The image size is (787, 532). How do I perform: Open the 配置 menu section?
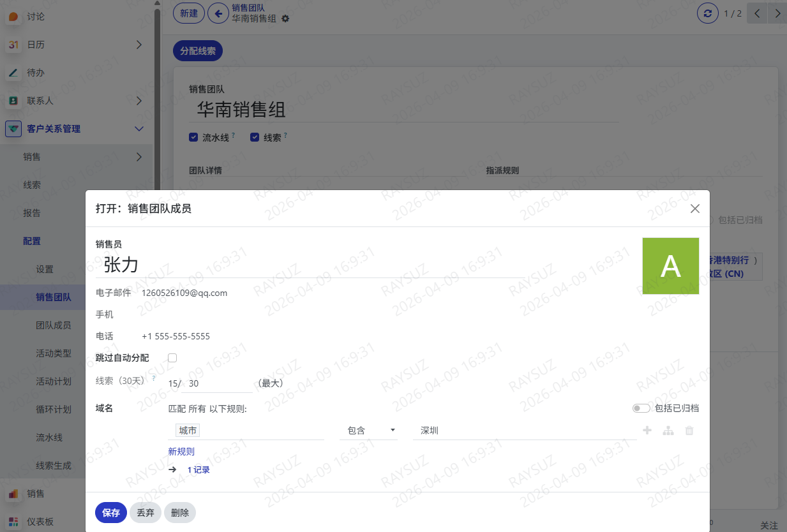click(x=32, y=241)
